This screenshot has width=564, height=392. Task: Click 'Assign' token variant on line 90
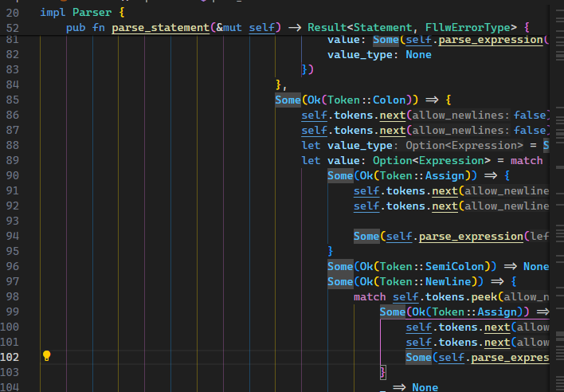(x=445, y=176)
